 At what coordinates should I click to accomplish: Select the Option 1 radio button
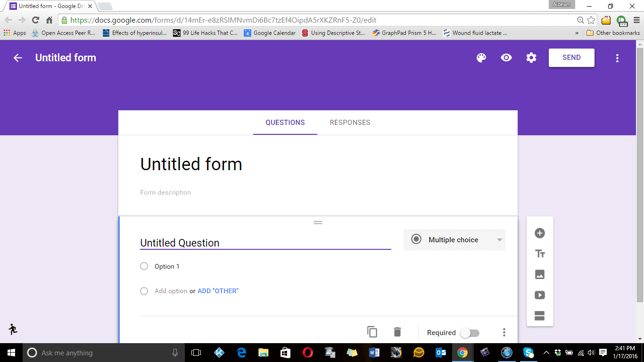click(144, 266)
